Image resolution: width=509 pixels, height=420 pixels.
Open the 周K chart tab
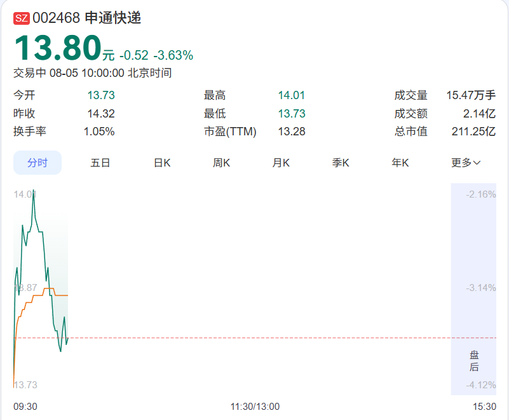[221, 163]
